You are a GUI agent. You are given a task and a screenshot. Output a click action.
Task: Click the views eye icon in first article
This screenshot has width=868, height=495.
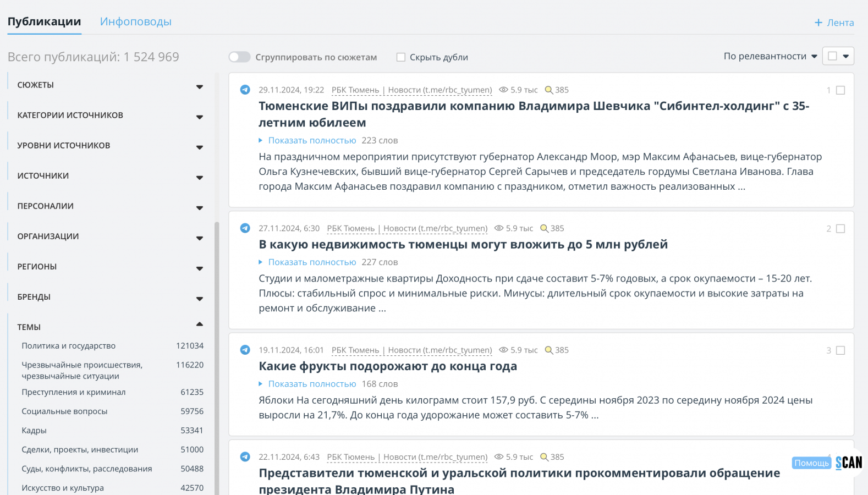pyautogui.click(x=503, y=90)
